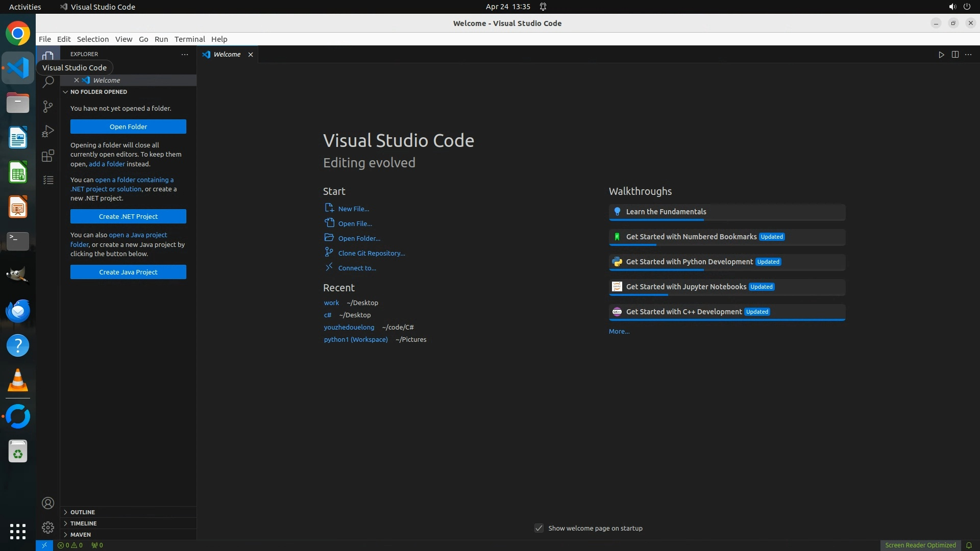Click Clone Git Repository link
This screenshot has width=980, height=551.
coord(371,253)
